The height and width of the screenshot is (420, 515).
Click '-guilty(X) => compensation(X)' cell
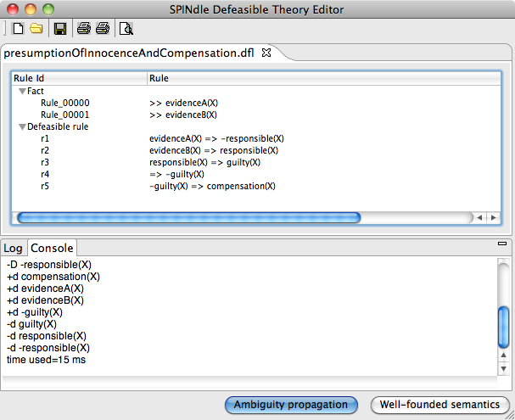212,186
